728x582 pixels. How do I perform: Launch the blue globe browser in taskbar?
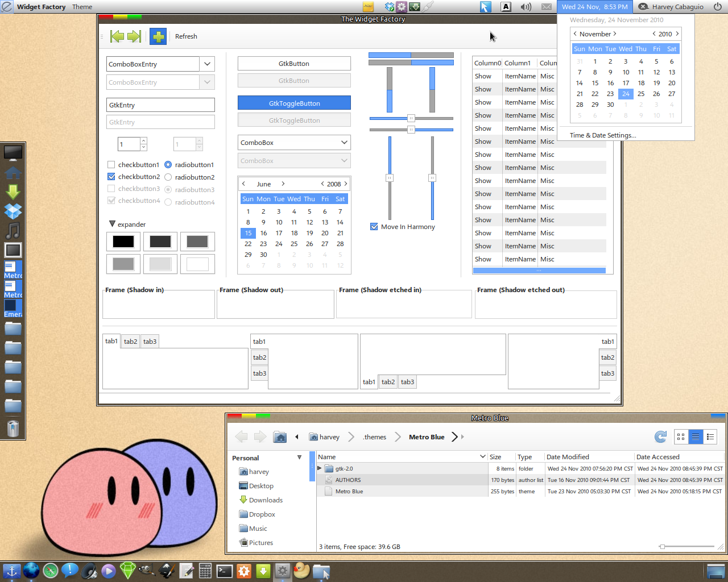pyautogui.click(x=31, y=571)
